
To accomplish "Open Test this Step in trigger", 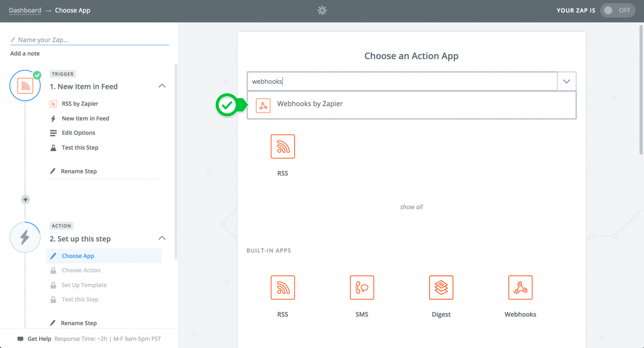I will pyautogui.click(x=80, y=147).
